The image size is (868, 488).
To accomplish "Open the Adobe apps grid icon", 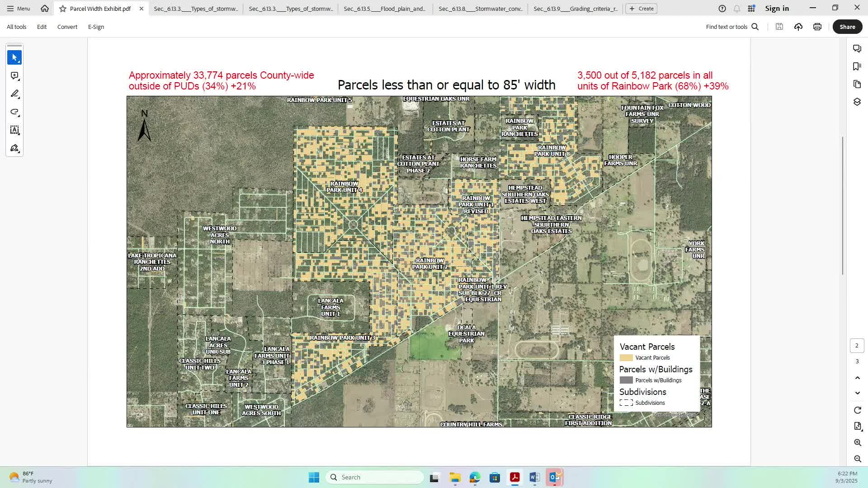I will point(751,9).
